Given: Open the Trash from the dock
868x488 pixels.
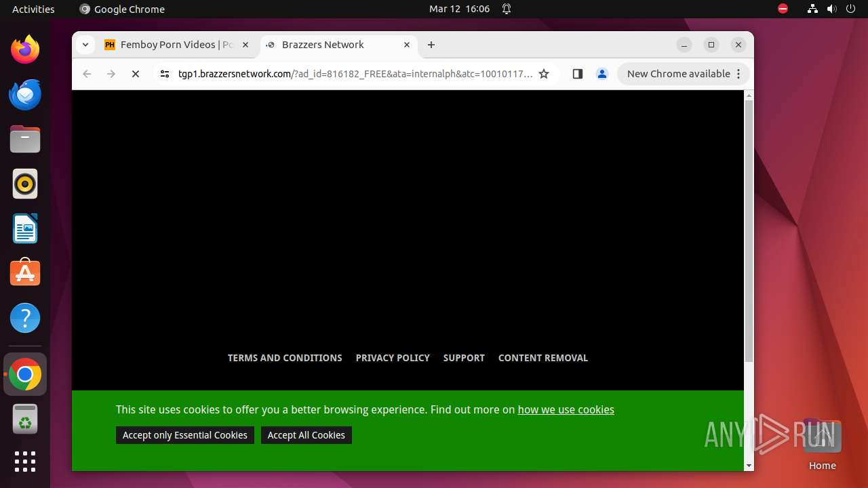Looking at the screenshot, I should pyautogui.click(x=25, y=419).
